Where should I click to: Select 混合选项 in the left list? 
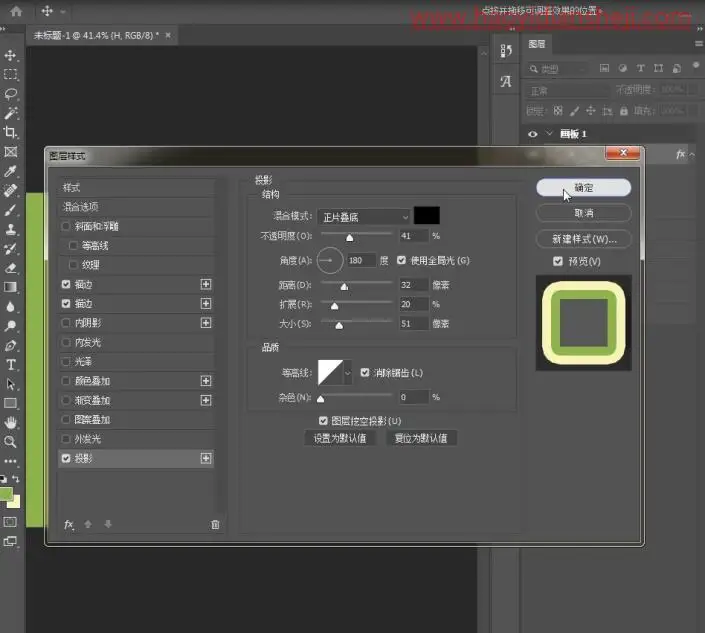(x=136, y=207)
